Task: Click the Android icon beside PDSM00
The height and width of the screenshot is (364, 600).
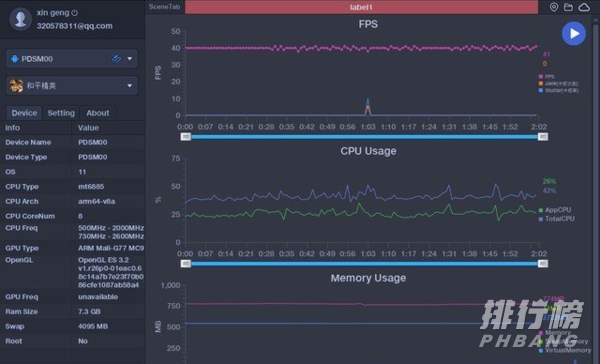Action: click(15, 59)
